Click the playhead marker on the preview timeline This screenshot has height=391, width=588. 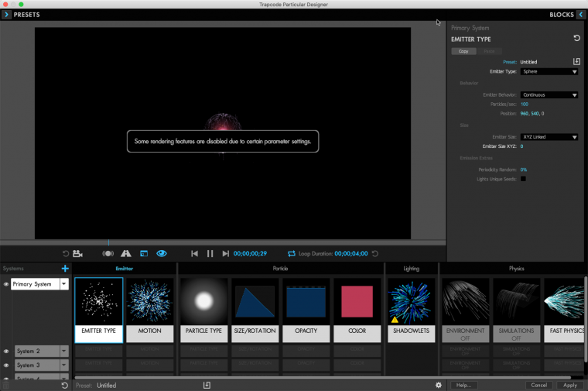[108, 243]
